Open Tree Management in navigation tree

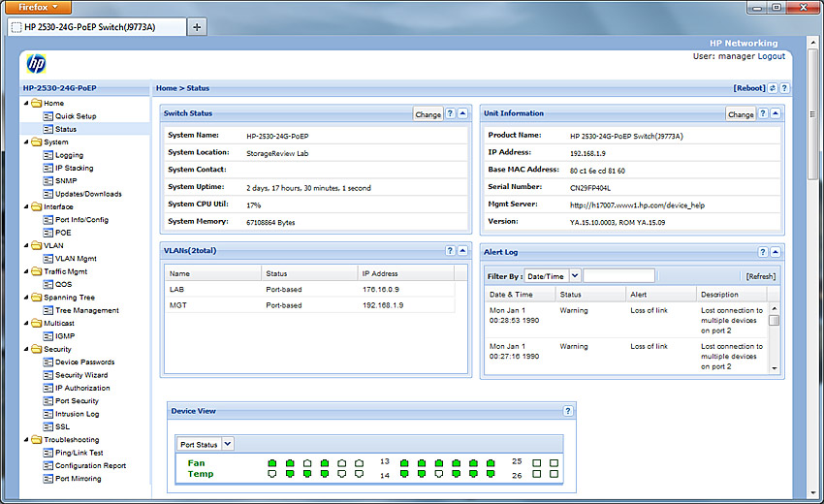(x=87, y=310)
